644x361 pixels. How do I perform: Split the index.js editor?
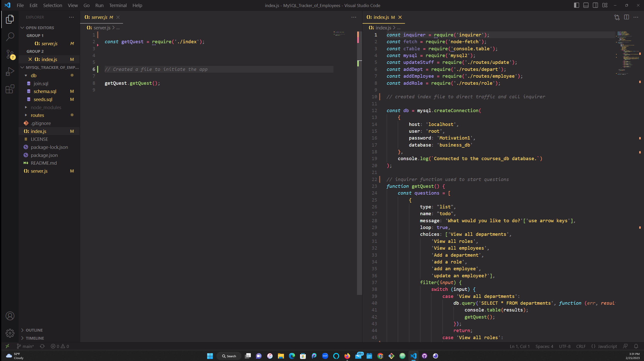pos(627,17)
